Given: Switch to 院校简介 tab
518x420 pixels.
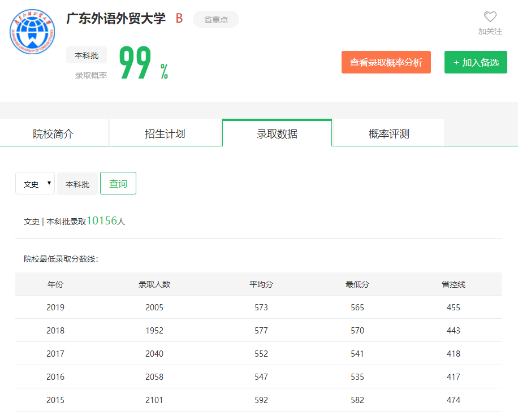Looking at the screenshot, I should [54, 133].
